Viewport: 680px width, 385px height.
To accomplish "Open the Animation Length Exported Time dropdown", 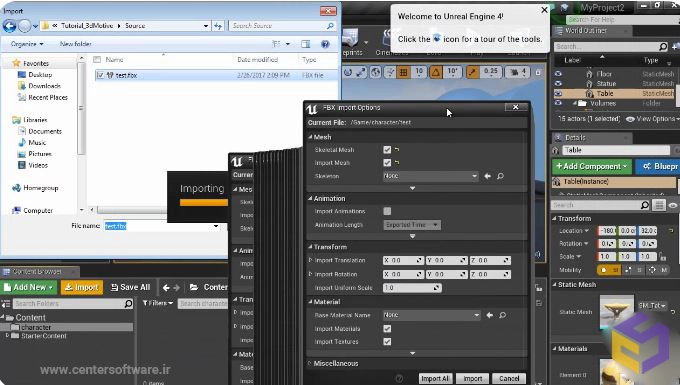I will [412, 225].
